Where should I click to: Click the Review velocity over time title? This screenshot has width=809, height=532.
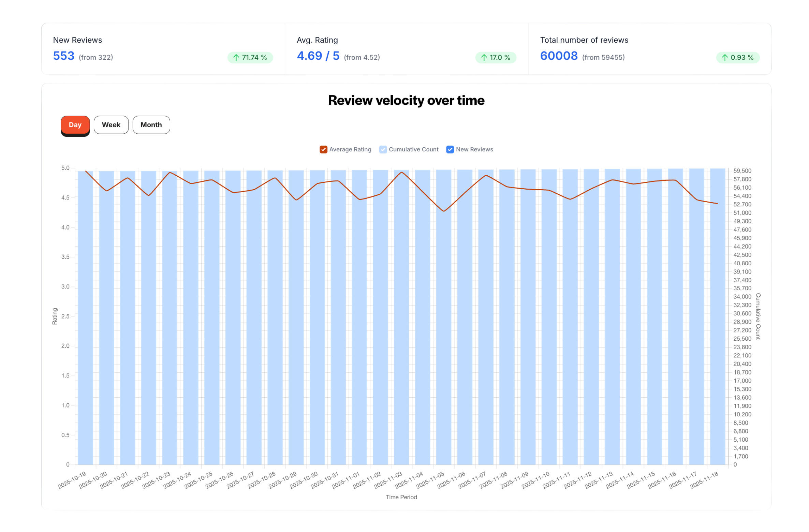coord(406,100)
